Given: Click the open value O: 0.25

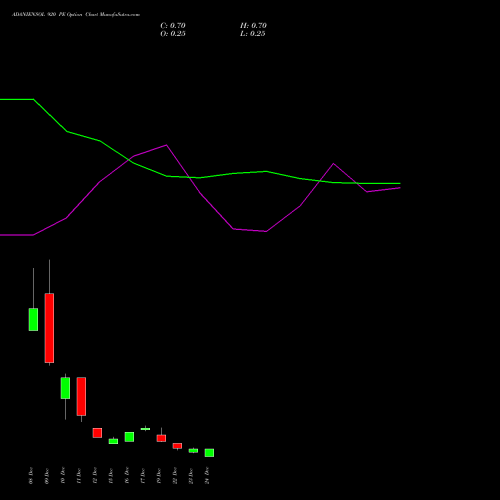Looking at the screenshot, I should coord(173,34).
